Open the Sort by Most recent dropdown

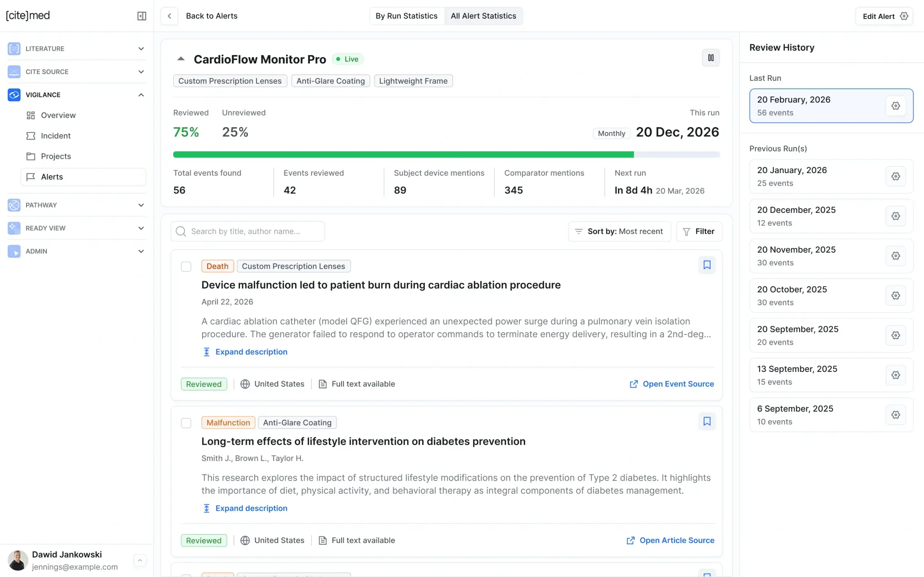[x=619, y=231]
